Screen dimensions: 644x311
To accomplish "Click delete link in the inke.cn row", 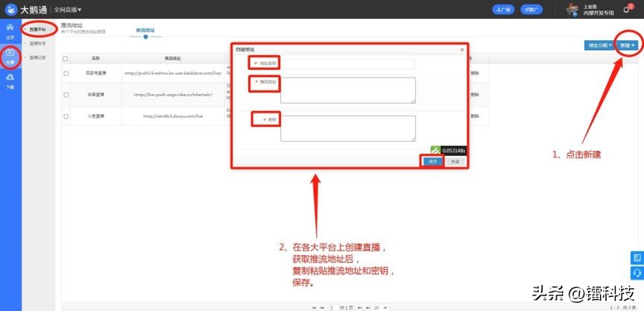I will 475,95.
